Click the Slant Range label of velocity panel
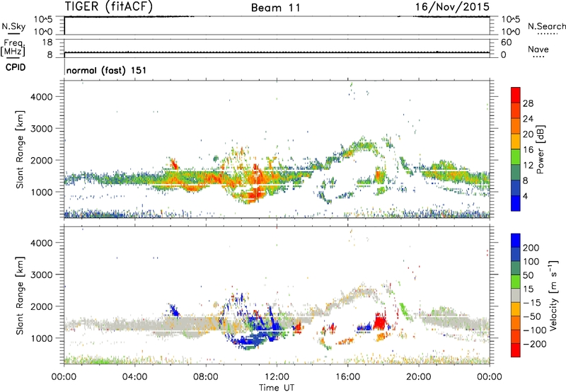The image size is (566, 392). [20, 295]
